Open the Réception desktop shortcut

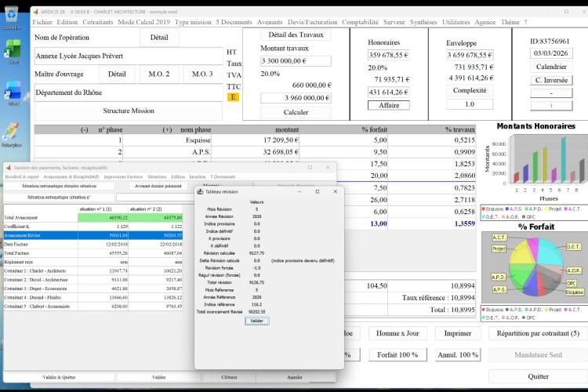pyautogui.click(x=12, y=134)
